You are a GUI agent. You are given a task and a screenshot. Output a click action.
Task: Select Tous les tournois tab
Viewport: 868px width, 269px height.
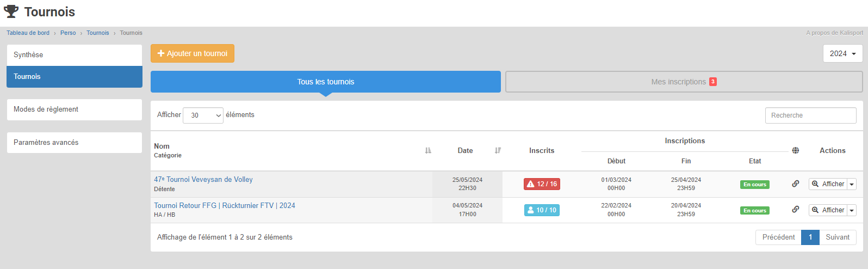325,82
